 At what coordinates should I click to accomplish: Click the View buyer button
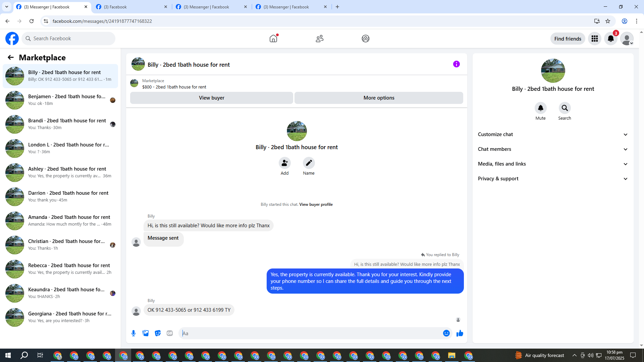212,98
